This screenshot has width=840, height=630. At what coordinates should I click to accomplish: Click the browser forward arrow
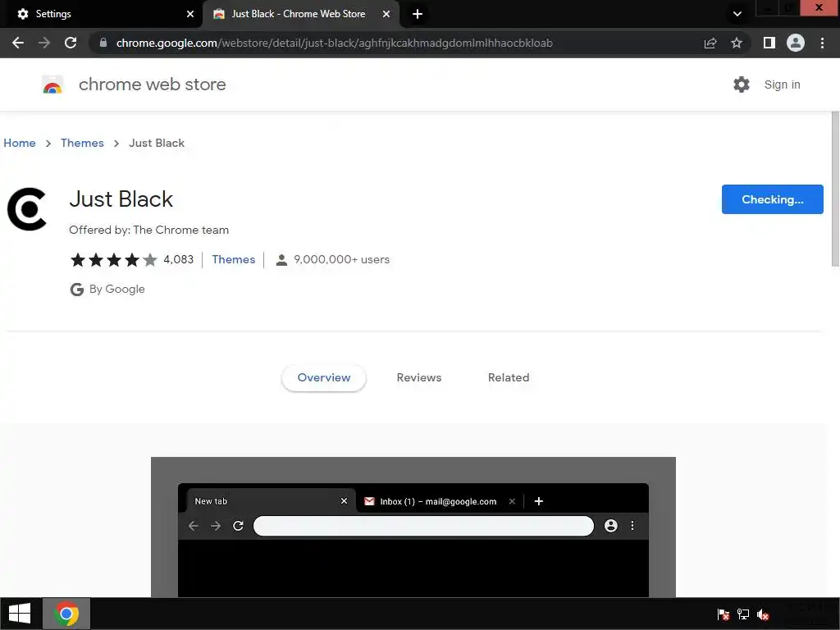[44, 43]
